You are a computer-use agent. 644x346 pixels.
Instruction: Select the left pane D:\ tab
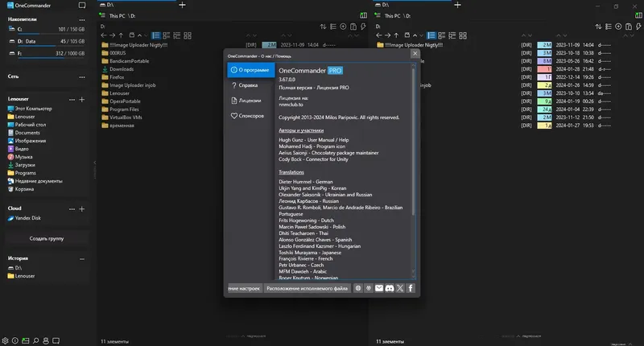coord(138,5)
